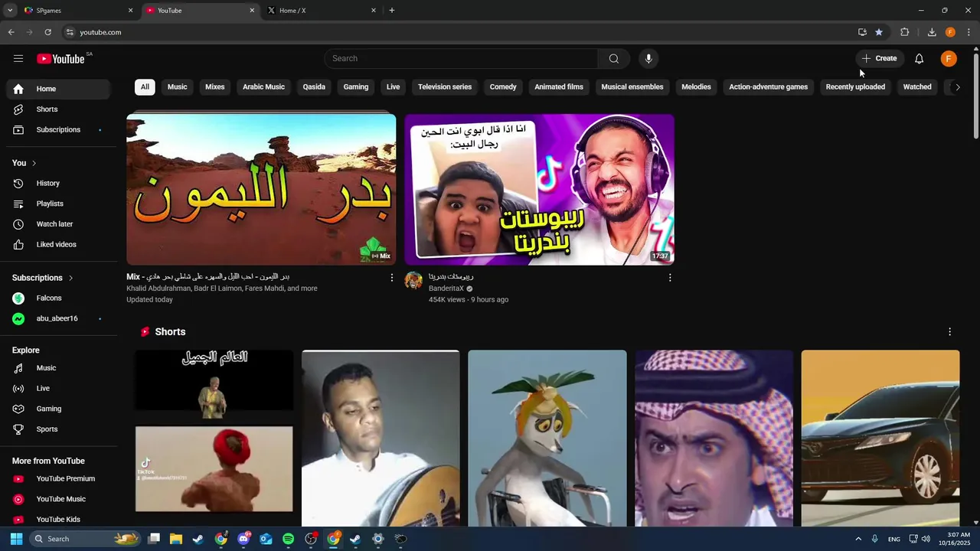The image size is (980, 551).
Task: Open the notifications bell
Action: 919,59
